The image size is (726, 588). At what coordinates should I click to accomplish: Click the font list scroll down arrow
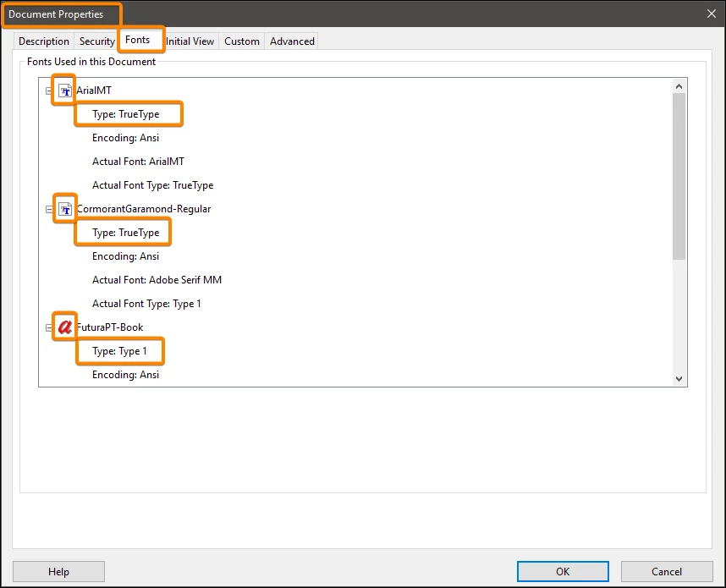point(679,379)
